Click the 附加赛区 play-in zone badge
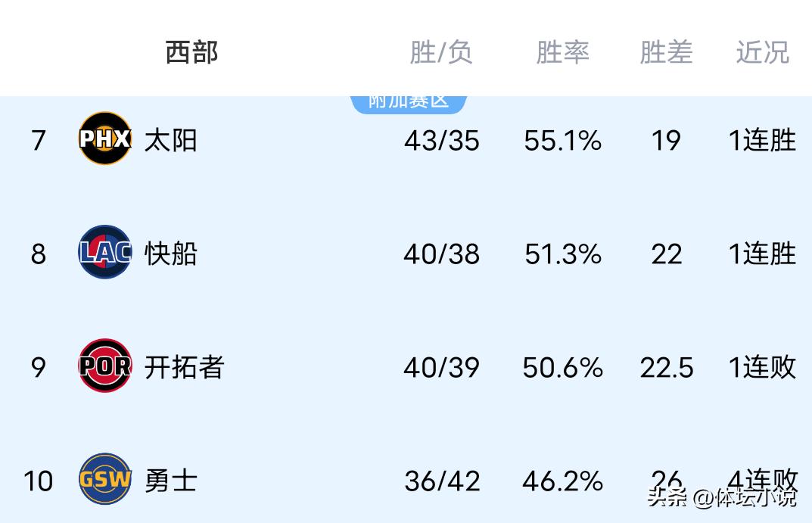Image resolution: width=812 pixels, height=523 pixels. click(x=409, y=101)
